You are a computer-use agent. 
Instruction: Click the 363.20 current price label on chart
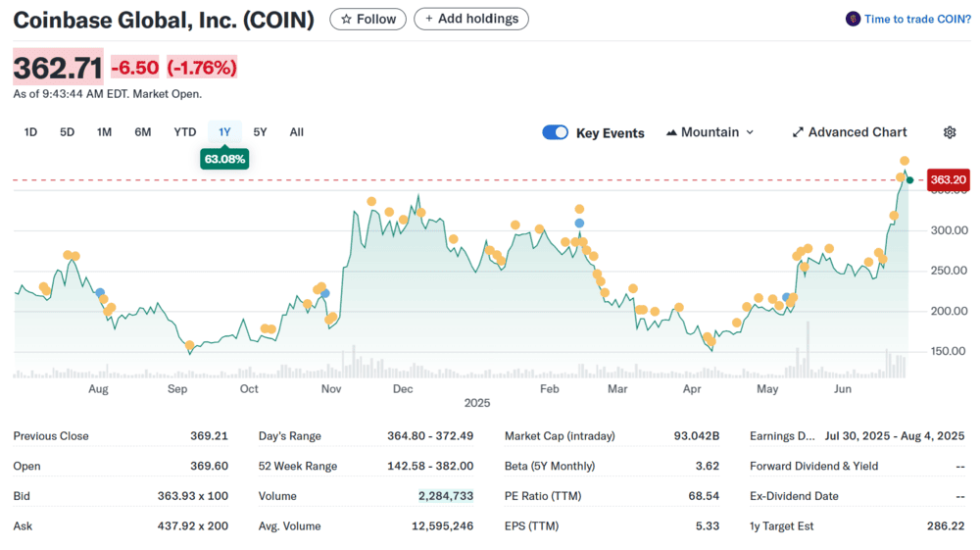948,180
